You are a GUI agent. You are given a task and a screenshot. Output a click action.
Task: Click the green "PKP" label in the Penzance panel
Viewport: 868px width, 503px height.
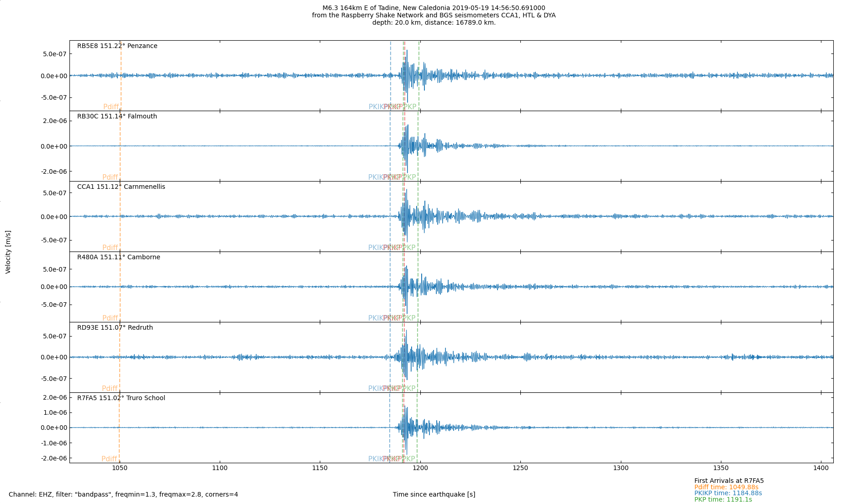(410, 107)
